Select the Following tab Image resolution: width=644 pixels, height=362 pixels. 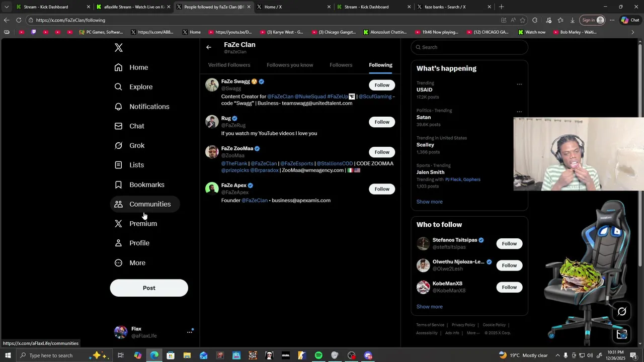pos(380,65)
